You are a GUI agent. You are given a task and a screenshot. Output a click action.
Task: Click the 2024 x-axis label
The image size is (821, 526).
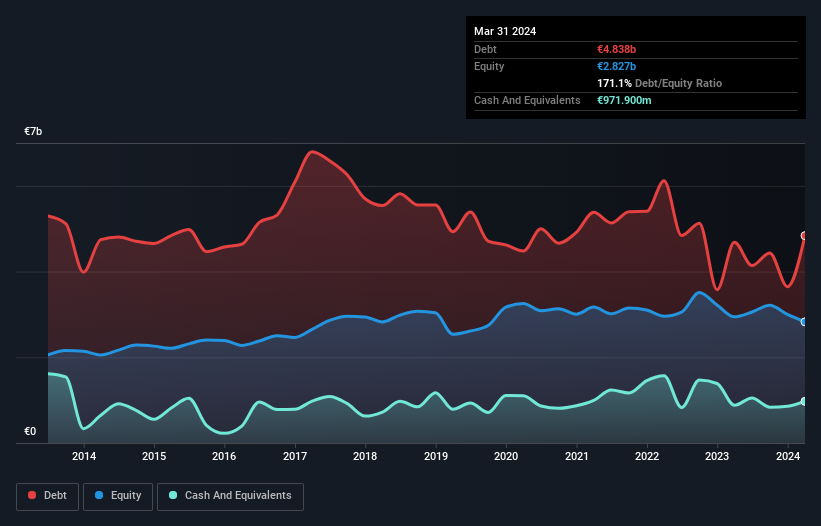pos(787,456)
